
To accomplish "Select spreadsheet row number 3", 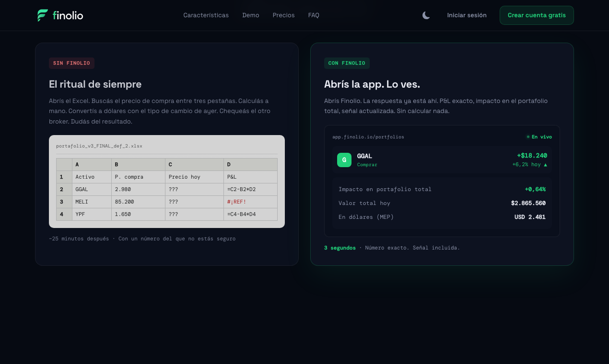I will pyautogui.click(x=64, y=202).
